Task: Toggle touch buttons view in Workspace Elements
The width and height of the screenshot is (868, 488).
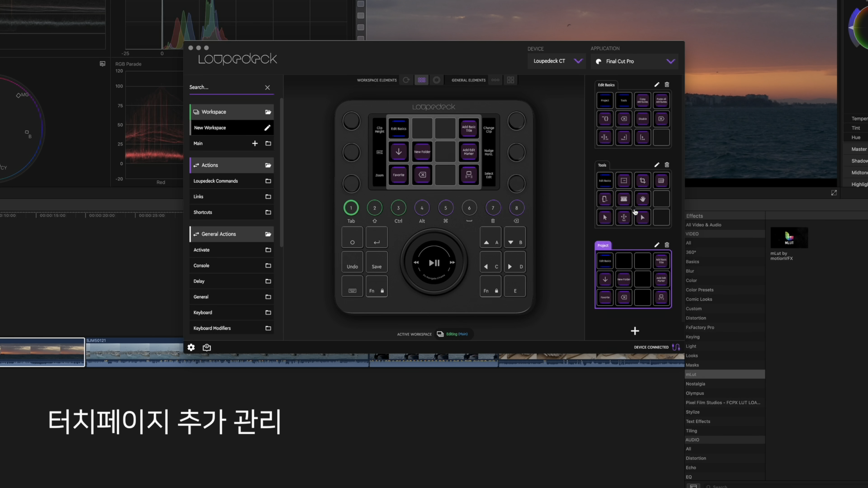Action: tap(421, 80)
